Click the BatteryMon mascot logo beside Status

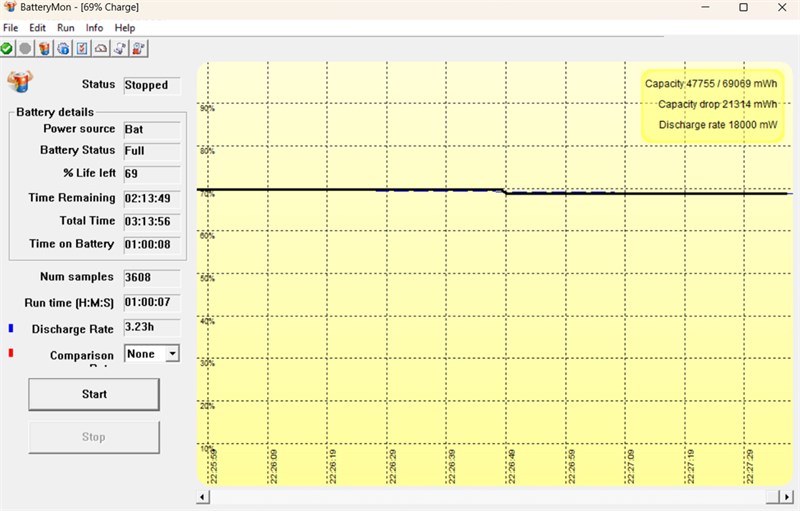pos(20,82)
